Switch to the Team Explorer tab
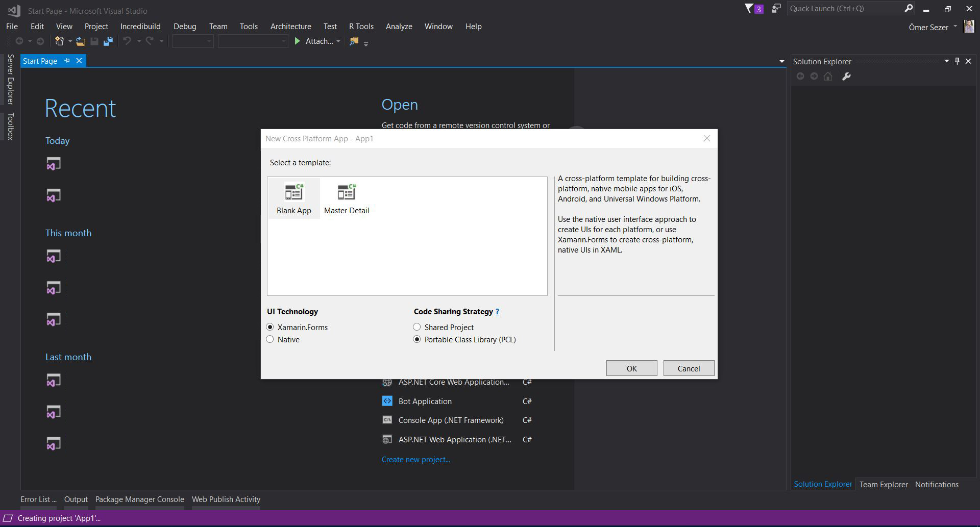Screen dimensions: 980x527 coord(884,484)
